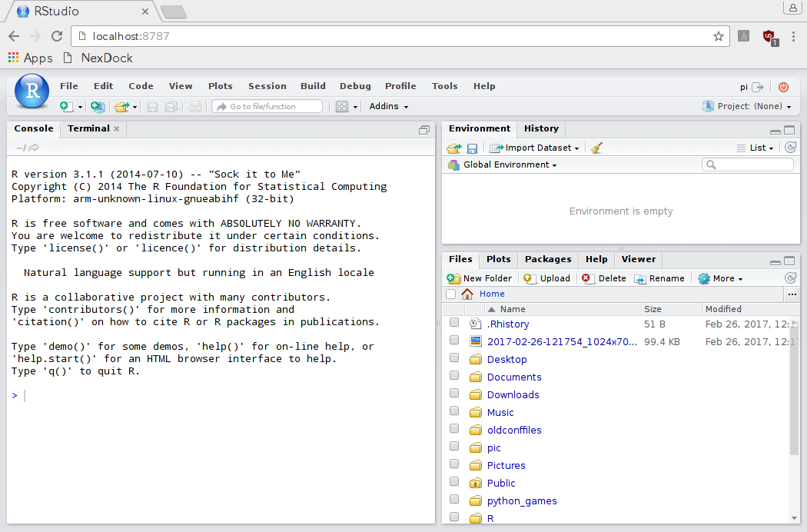Open the Tools menu
The image size is (807, 532).
[x=445, y=86]
